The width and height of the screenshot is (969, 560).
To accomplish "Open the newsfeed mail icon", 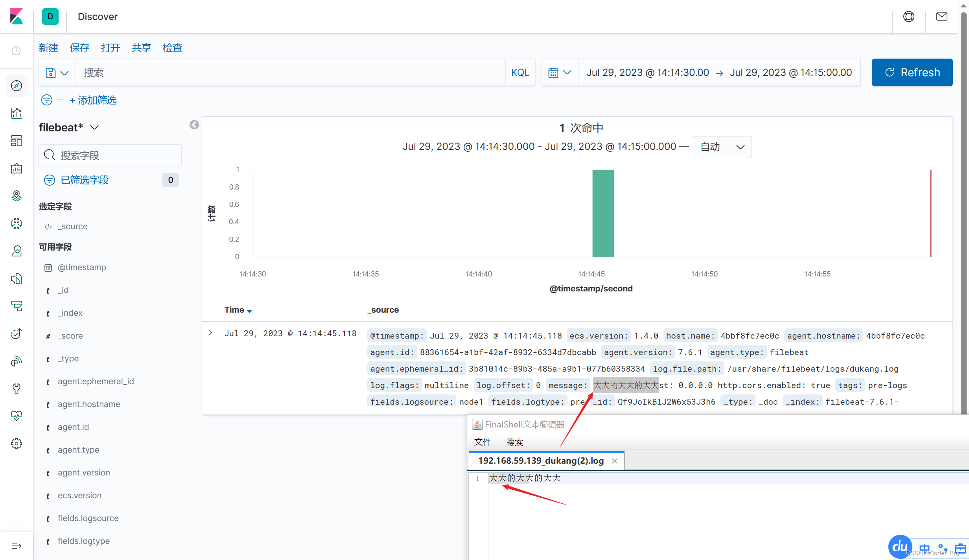I will (942, 17).
